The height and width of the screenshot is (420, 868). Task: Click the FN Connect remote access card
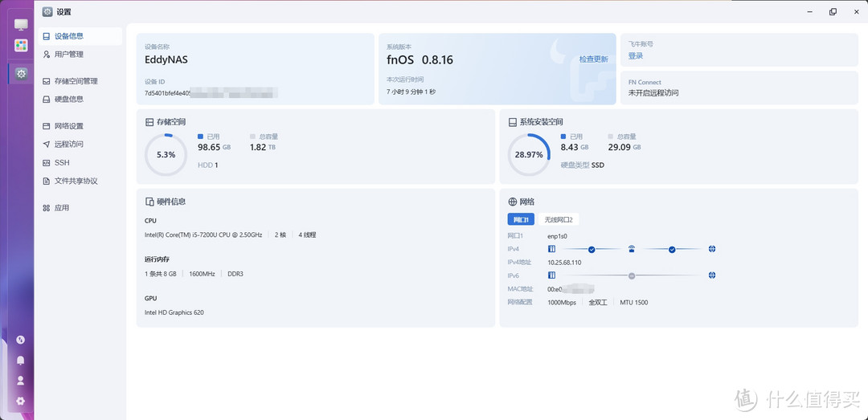tap(738, 87)
